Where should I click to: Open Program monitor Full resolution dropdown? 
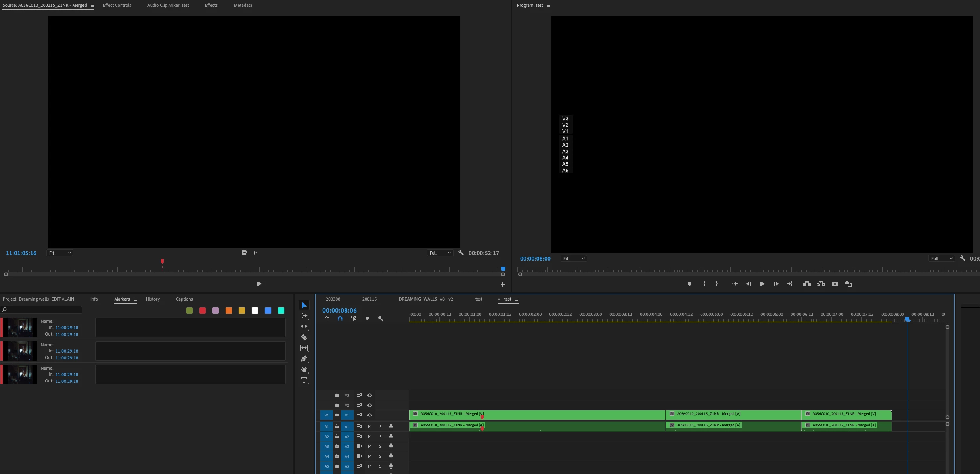[942, 259]
